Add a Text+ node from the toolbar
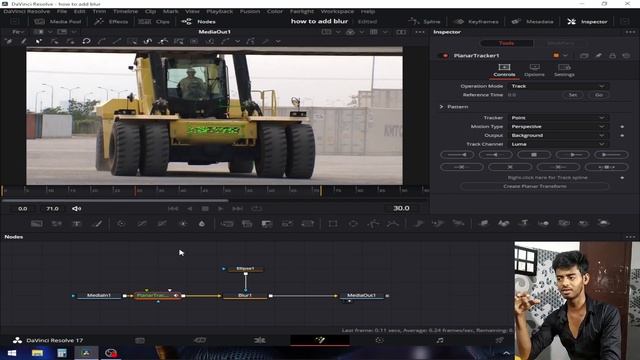640x360 pixels. tap(77, 223)
